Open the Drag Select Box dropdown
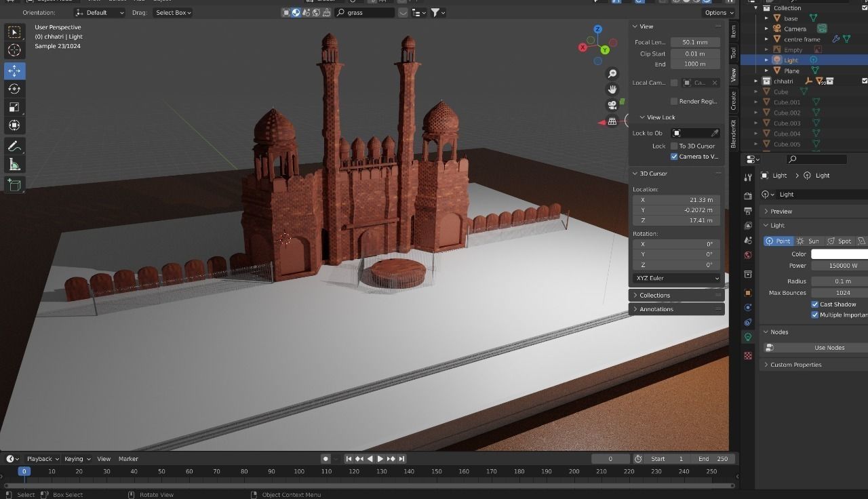The image size is (868, 499). (x=173, y=12)
